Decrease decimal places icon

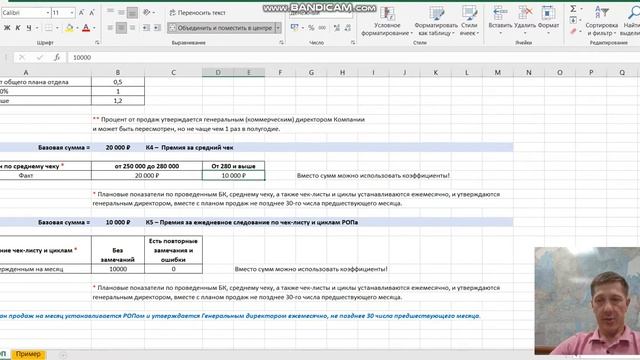click(x=348, y=28)
